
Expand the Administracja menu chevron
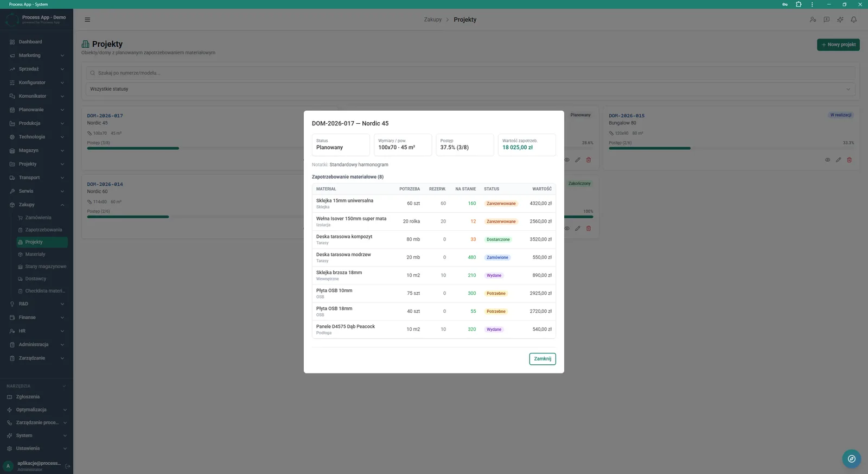pos(62,345)
